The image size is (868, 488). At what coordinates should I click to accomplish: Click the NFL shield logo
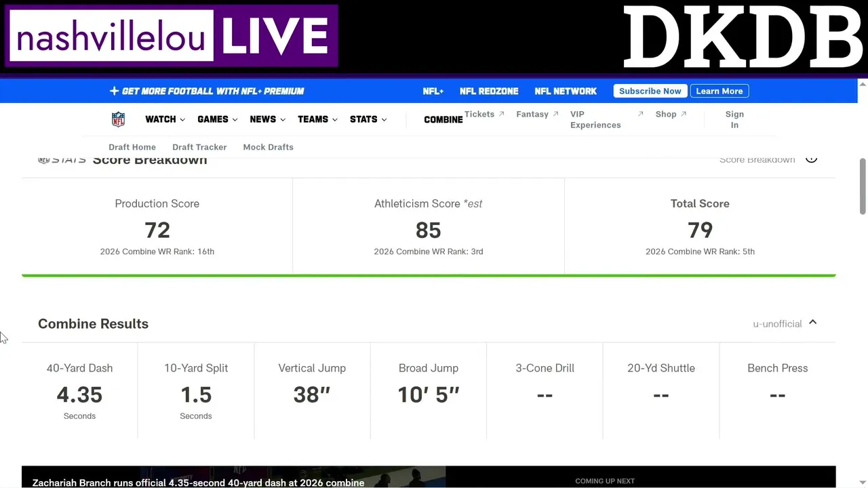point(118,119)
